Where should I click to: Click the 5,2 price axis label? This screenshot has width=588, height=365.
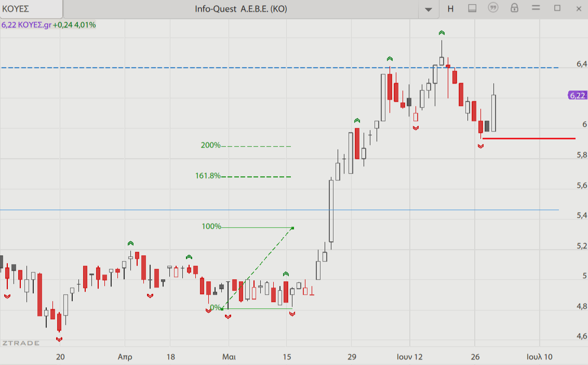[582, 246]
